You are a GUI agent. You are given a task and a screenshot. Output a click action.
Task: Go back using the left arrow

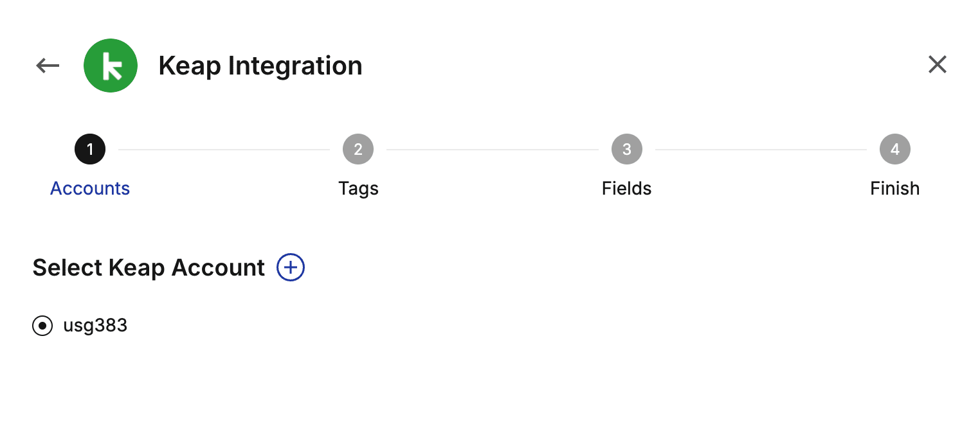pyautogui.click(x=48, y=65)
